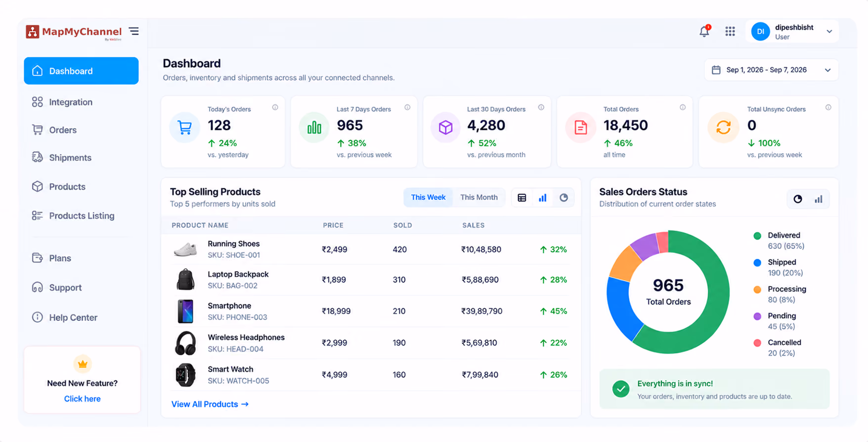Open notifications bell icon
Viewport: 868px width, 442px height.
[x=704, y=31]
